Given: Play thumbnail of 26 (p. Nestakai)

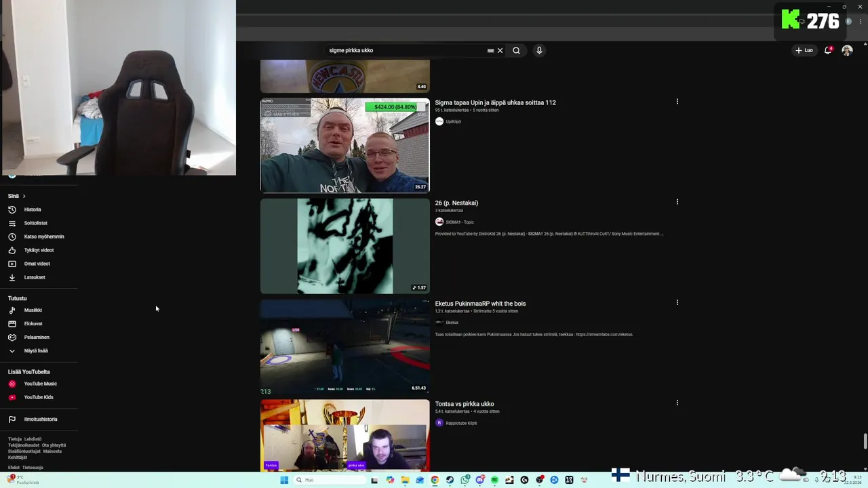Looking at the screenshot, I should coord(344,246).
